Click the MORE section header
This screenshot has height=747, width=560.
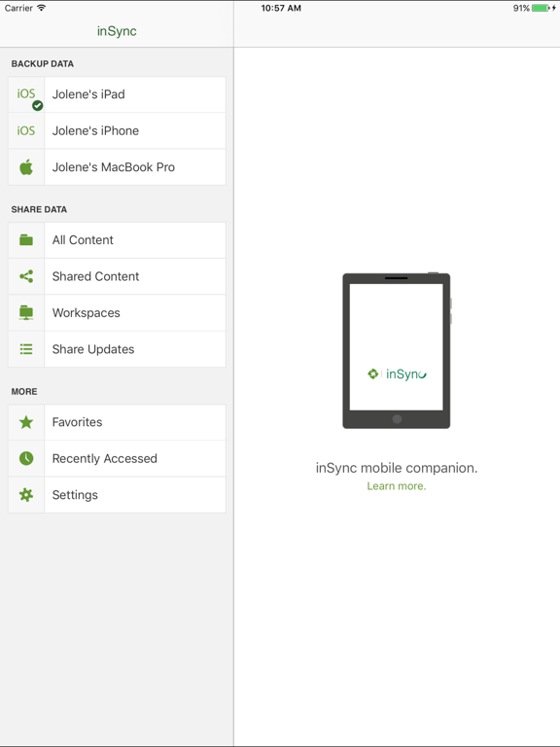pyautogui.click(x=24, y=392)
